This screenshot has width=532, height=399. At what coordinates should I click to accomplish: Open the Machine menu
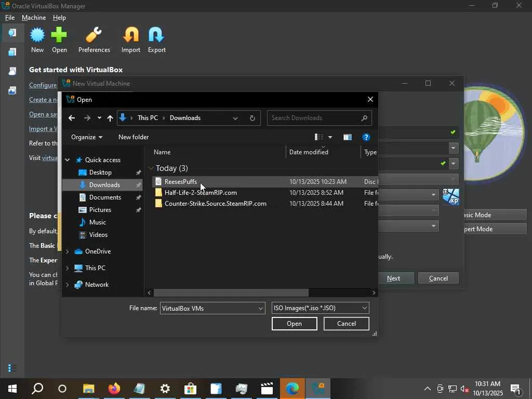coord(34,18)
